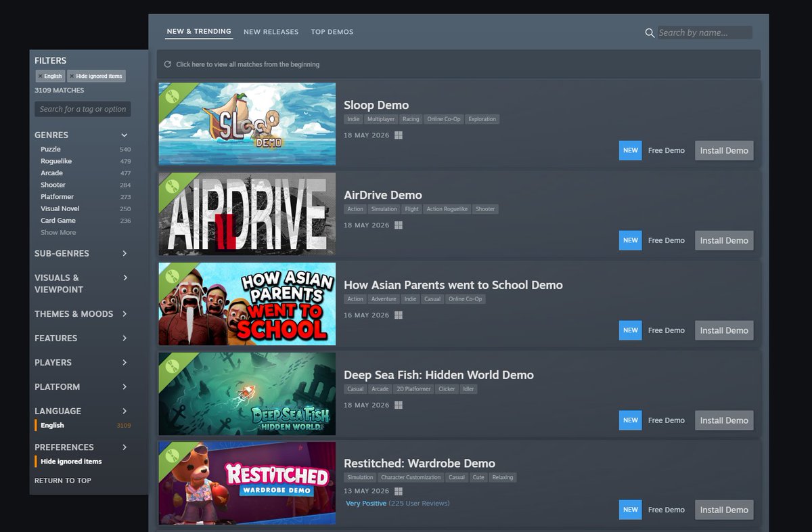Open the Restitched Wardrobe Demo thumbnail
This screenshot has height=532, width=812.
click(x=247, y=483)
